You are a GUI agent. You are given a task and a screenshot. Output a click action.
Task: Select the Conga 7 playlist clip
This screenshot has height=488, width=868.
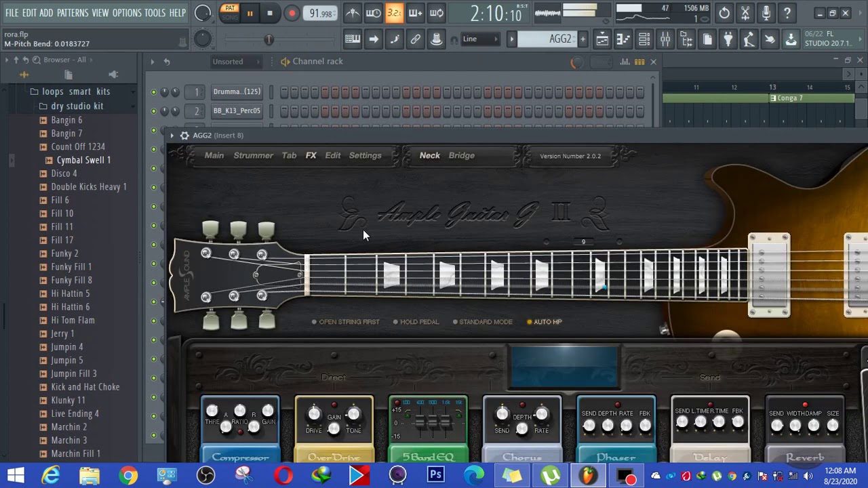point(811,98)
